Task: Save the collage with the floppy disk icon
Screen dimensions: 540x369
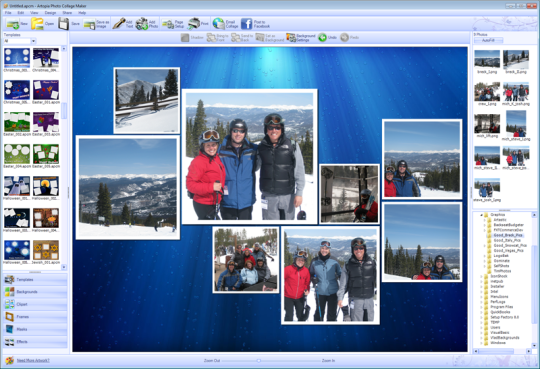Action: (63, 24)
